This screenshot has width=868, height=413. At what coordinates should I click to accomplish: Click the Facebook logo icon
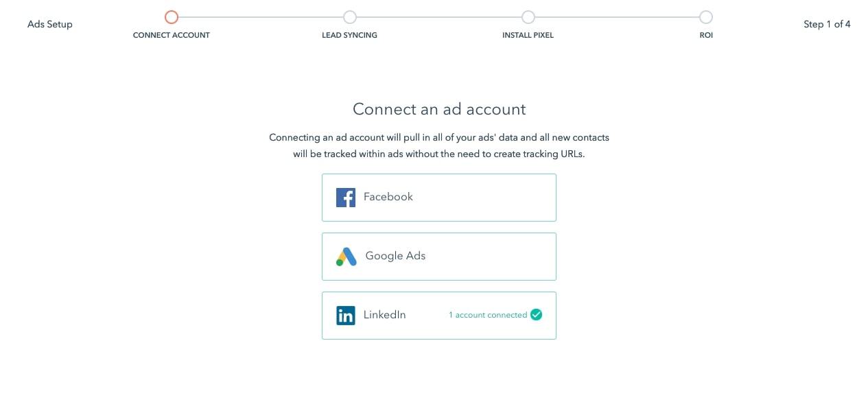tap(345, 198)
